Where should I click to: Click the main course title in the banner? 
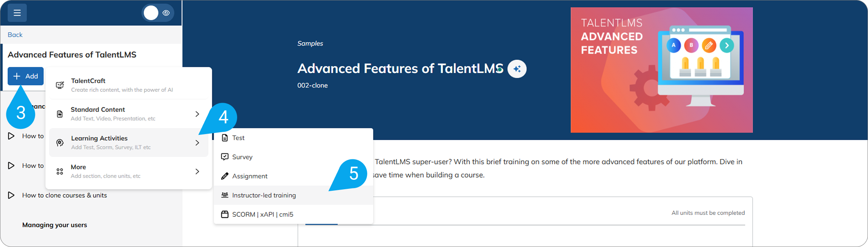coord(400,68)
